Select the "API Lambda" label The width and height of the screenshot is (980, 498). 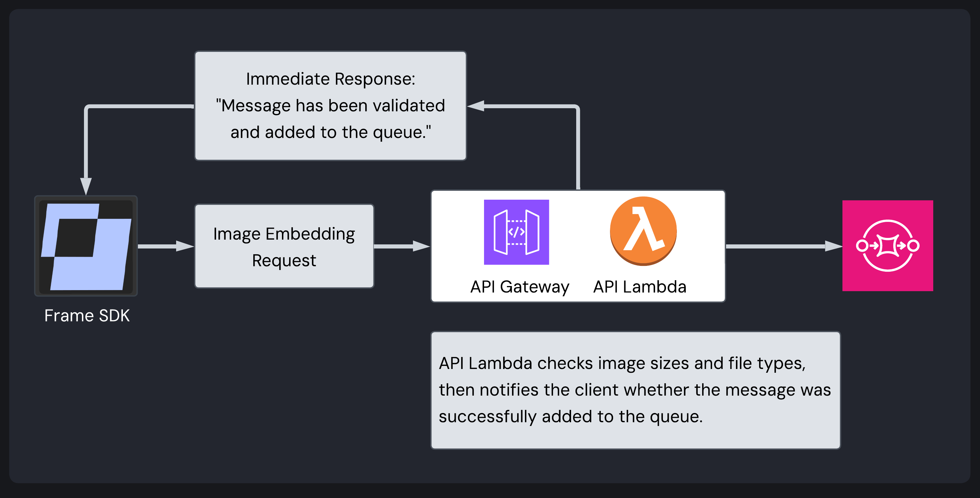click(640, 287)
